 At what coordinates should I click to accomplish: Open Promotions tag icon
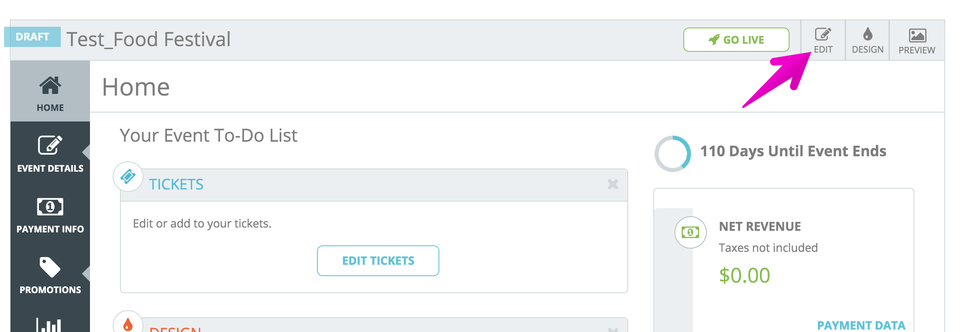[50, 267]
